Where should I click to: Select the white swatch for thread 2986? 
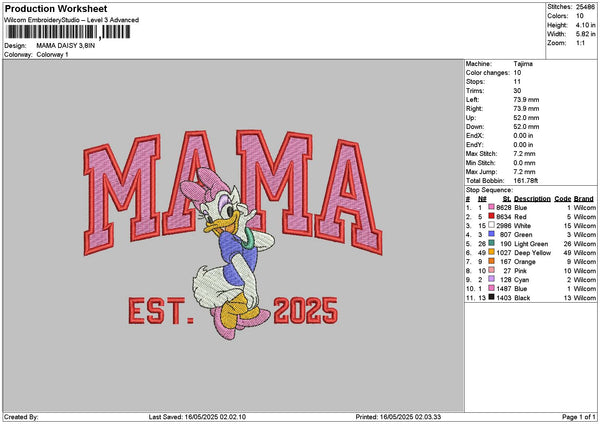[491, 225]
